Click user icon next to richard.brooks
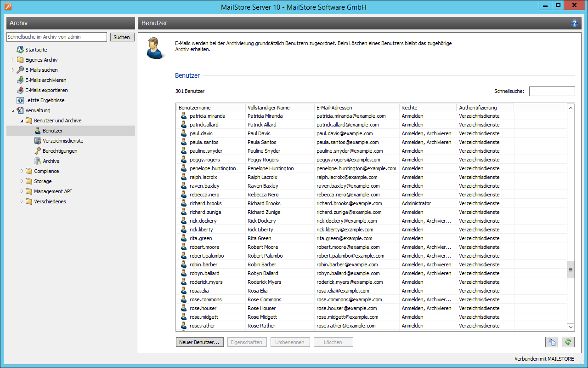Screen dimensions: 588x368 (x=183, y=203)
